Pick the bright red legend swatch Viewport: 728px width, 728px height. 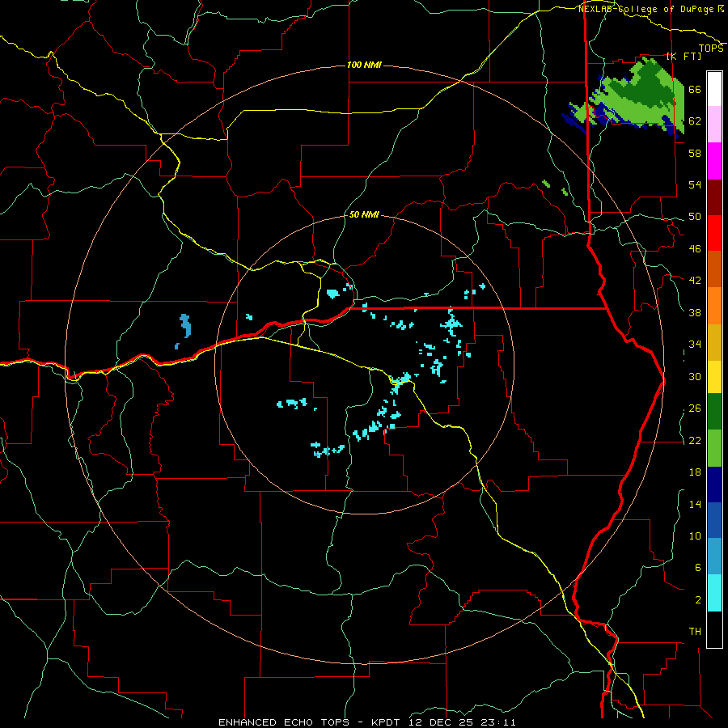pyautogui.click(x=714, y=233)
